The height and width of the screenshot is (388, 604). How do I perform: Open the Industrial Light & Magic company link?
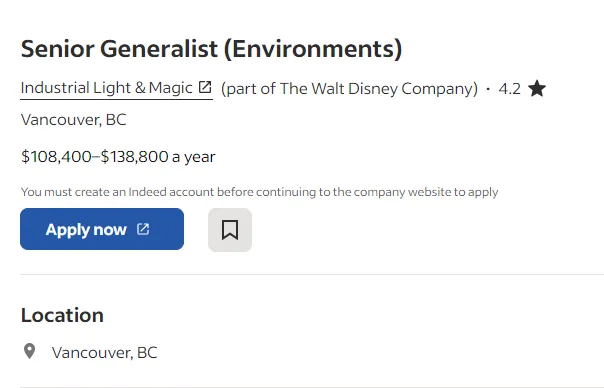116,88
